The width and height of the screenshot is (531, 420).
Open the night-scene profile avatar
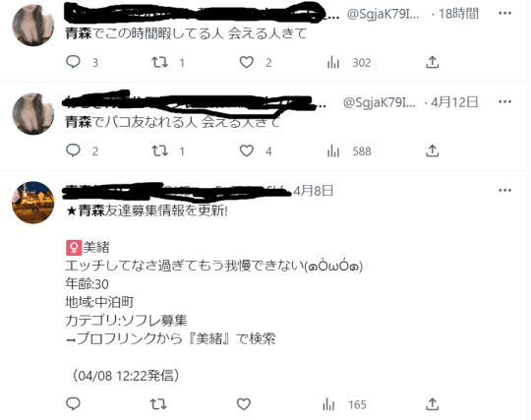click(32, 203)
